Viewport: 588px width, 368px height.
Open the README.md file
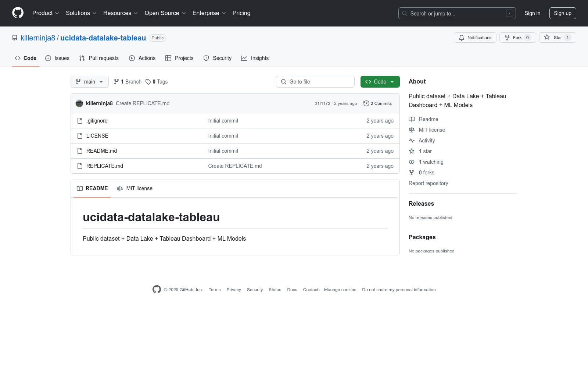click(101, 151)
